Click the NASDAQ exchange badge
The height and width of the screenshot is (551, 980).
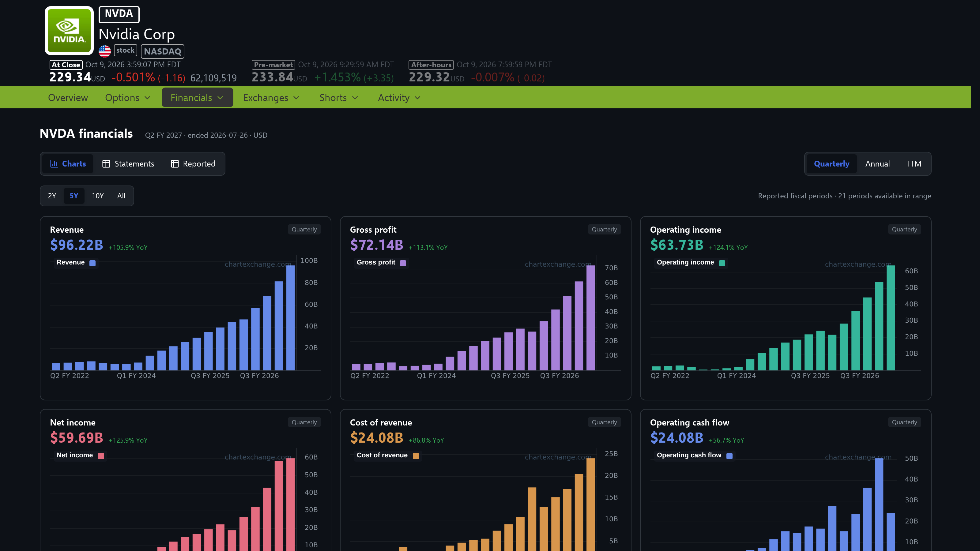coord(162,51)
